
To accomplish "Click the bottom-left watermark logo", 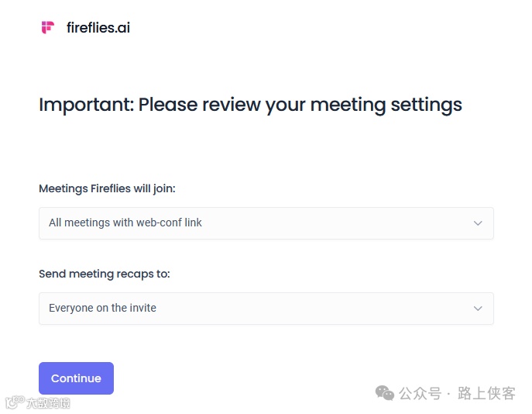I will point(13,402).
